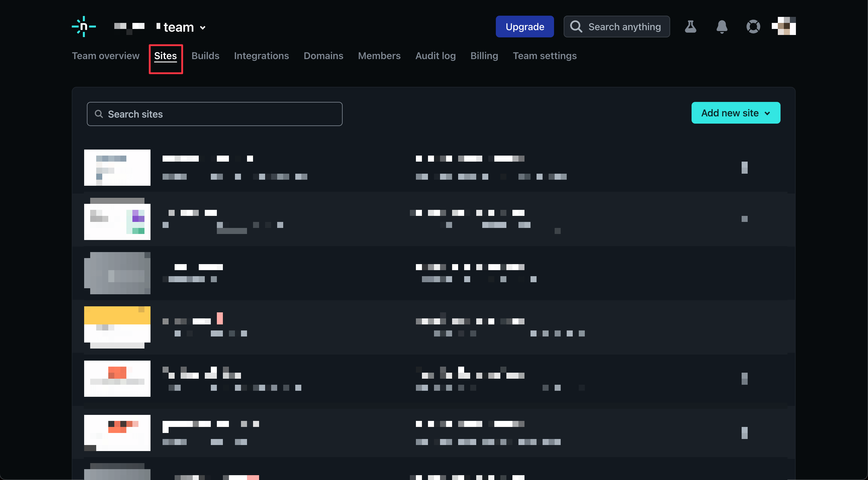Viewport: 868px width, 480px height.
Task: Open the Audit log tab
Action: coord(435,55)
